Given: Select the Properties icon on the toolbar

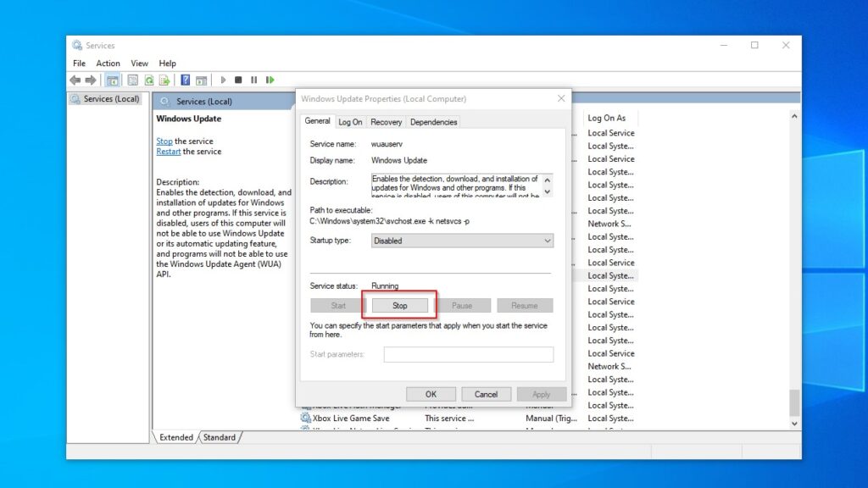Looking at the screenshot, I should click(x=132, y=80).
